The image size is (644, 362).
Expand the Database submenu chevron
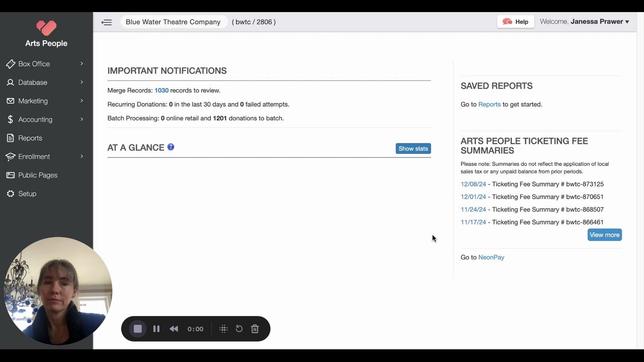point(82,82)
